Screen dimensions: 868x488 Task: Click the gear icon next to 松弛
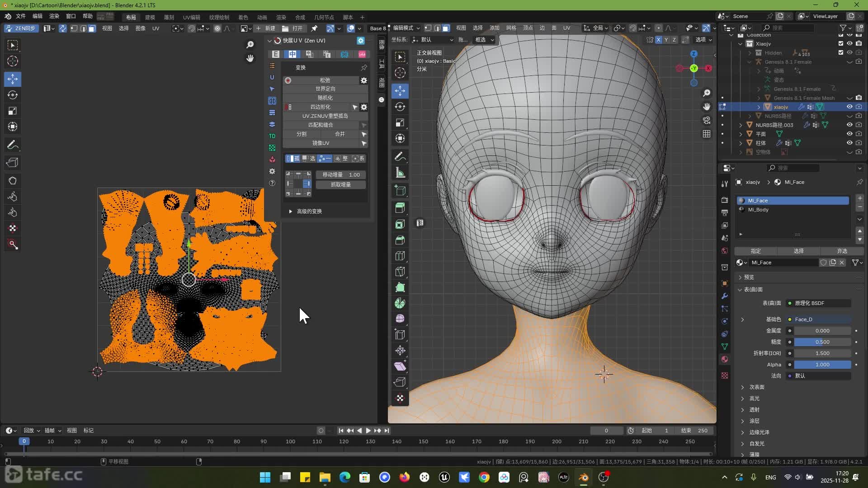click(363, 80)
